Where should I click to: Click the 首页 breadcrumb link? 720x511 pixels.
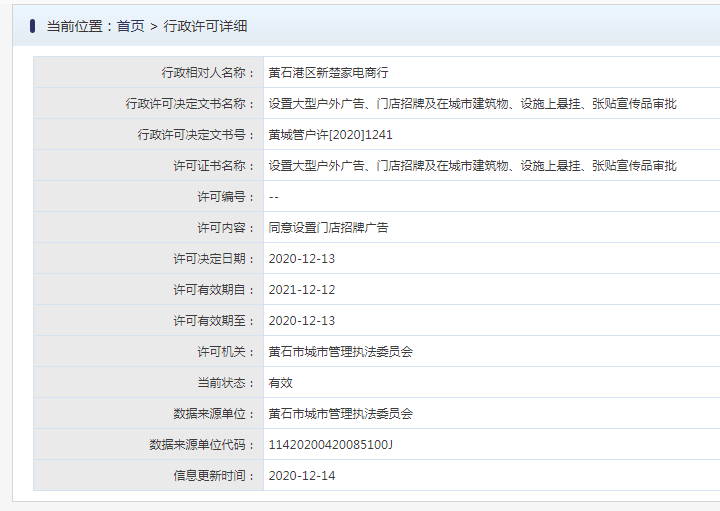130,26
